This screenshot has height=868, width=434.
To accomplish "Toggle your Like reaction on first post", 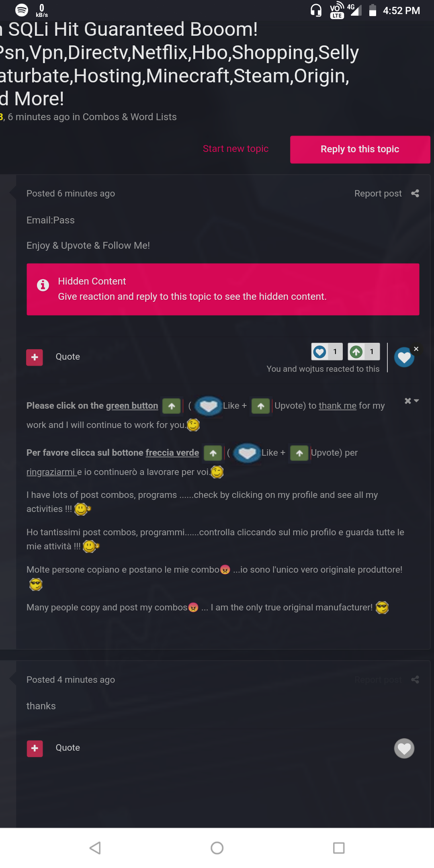I will [404, 358].
